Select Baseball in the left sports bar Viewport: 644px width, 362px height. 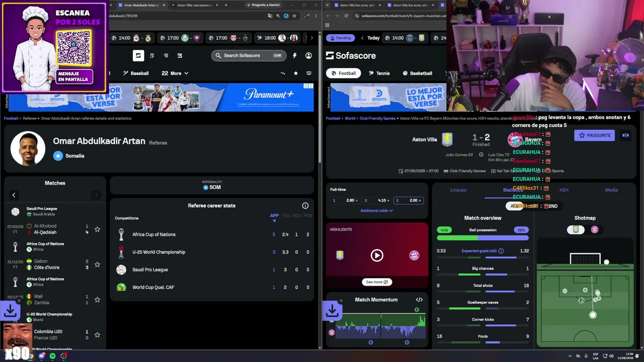tap(136, 73)
